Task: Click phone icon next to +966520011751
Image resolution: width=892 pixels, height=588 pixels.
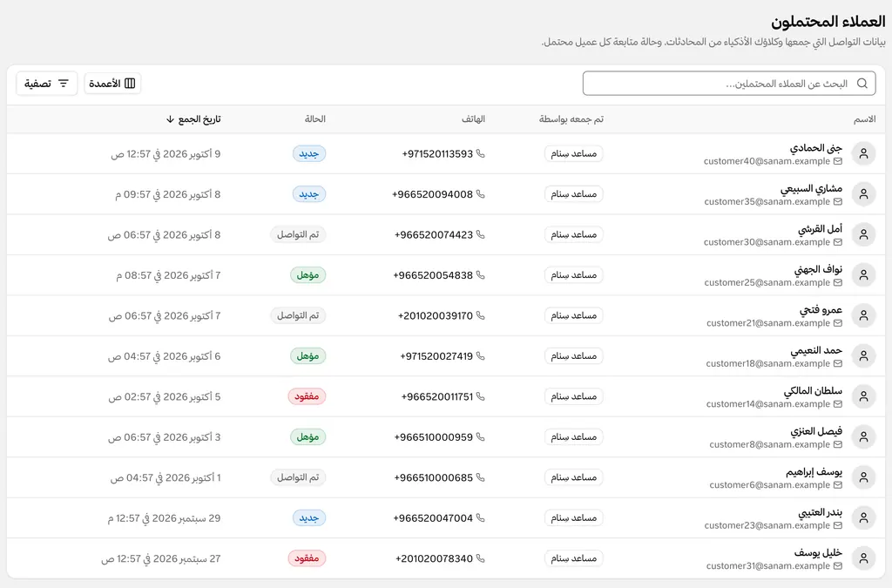Action: coord(481,396)
